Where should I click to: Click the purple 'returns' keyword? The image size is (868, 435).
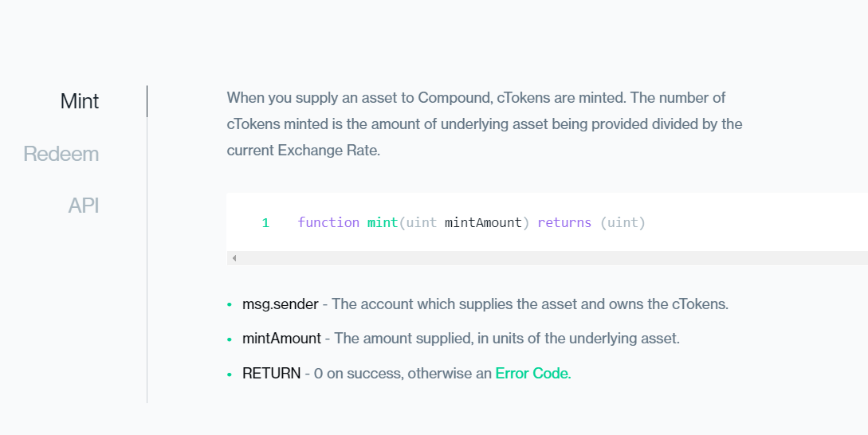click(564, 222)
